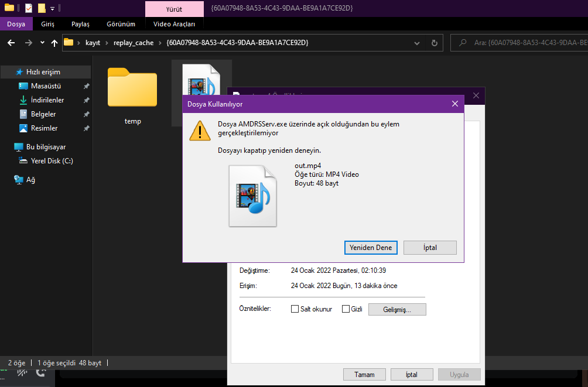The height and width of the screenshot is (387, 588).
Task: Refresh the current folder view
Action: [434, 43]
